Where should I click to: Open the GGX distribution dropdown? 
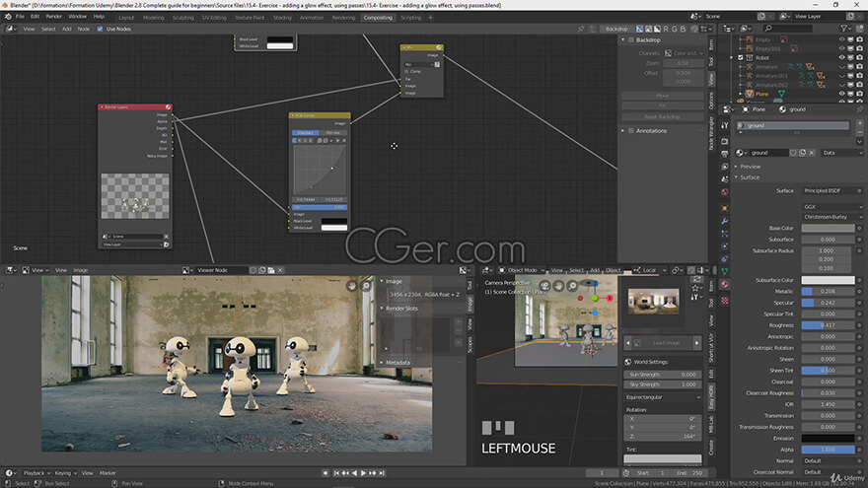tap(832, 206)
